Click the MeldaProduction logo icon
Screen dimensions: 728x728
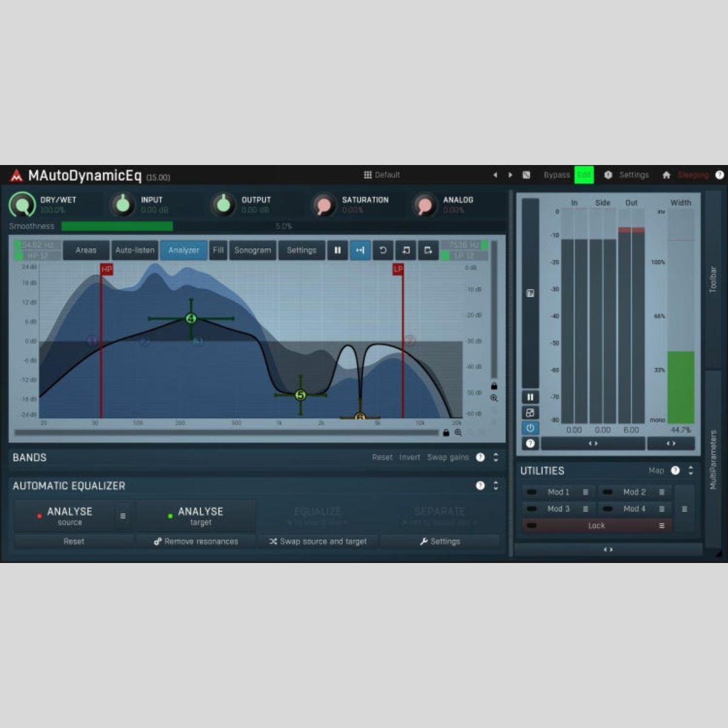[x=16, y=176]
